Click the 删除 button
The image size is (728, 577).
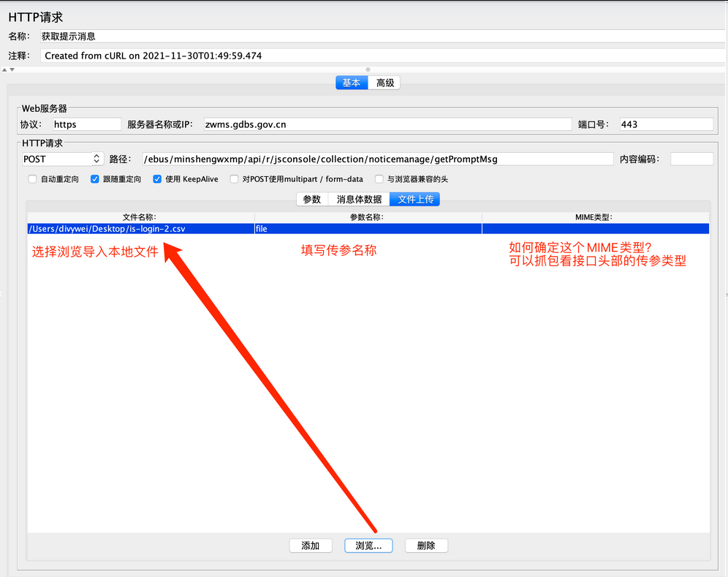point(426,546)
